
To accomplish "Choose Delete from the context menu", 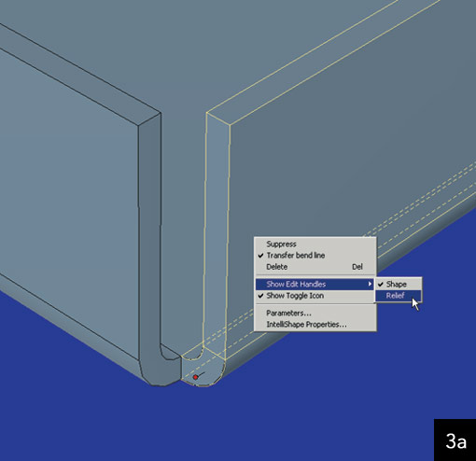I will pos(315,267).
